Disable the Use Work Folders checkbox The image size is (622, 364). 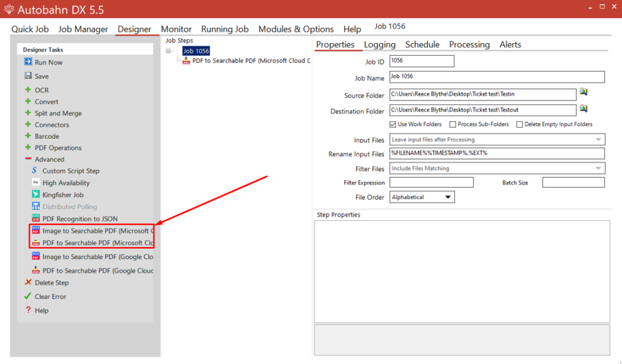[393, 124]
